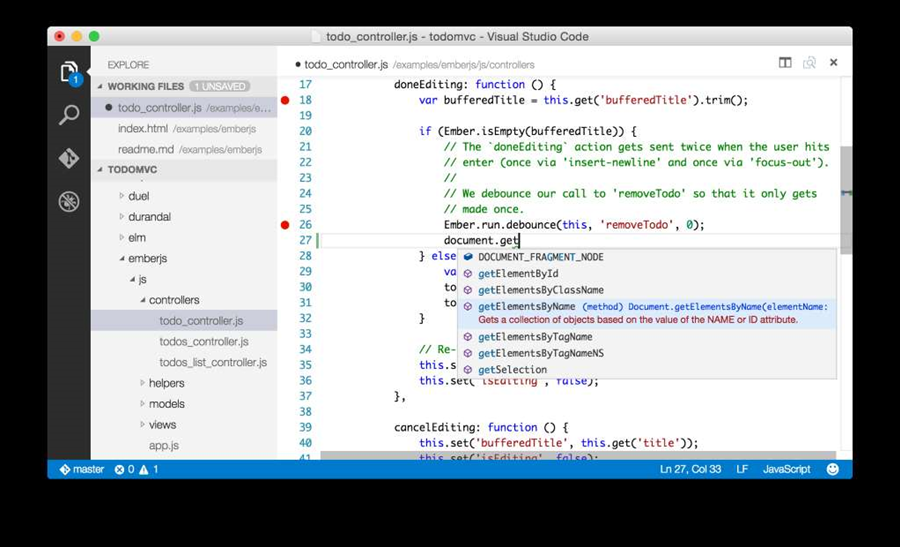Open index.html in Working Files

(x=184, y=129)
